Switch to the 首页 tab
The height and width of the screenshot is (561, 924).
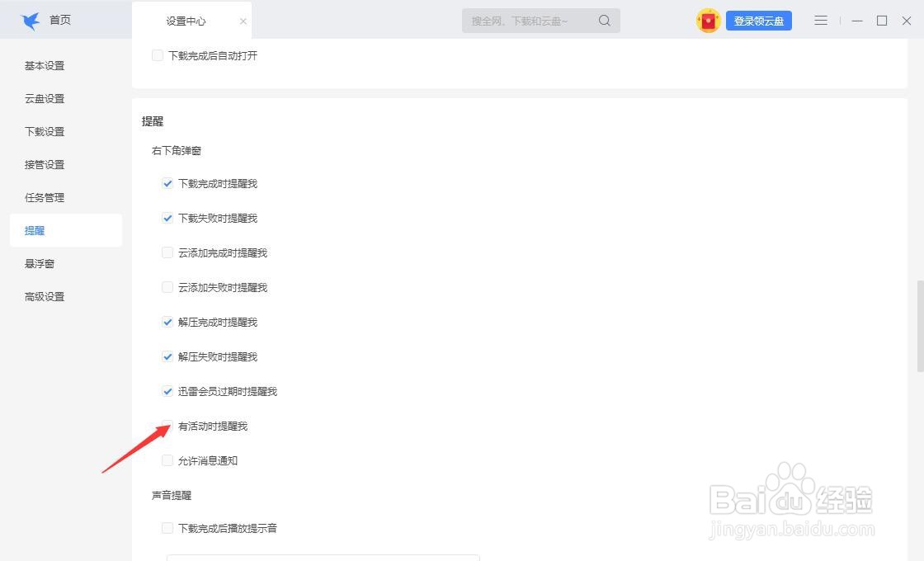pos(59,19)
